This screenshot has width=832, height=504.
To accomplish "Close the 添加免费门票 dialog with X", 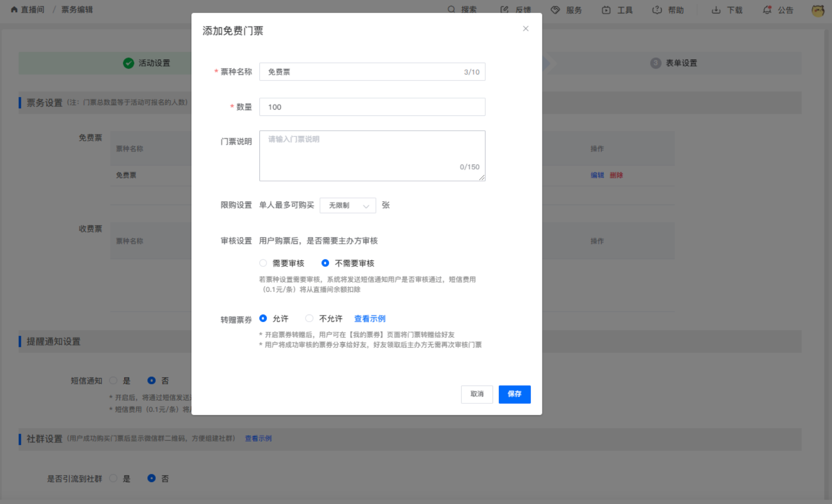I will [x=526, y=29].
